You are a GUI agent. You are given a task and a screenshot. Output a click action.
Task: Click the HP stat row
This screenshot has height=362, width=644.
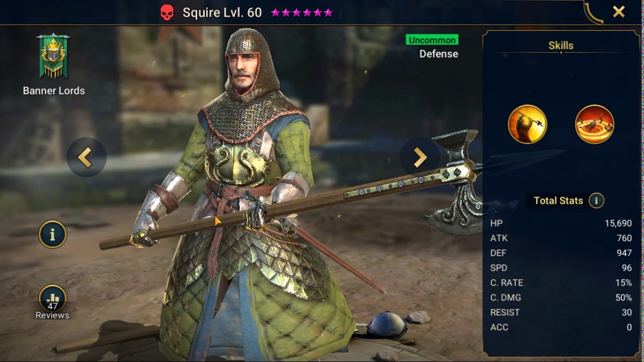coord(561,223)
